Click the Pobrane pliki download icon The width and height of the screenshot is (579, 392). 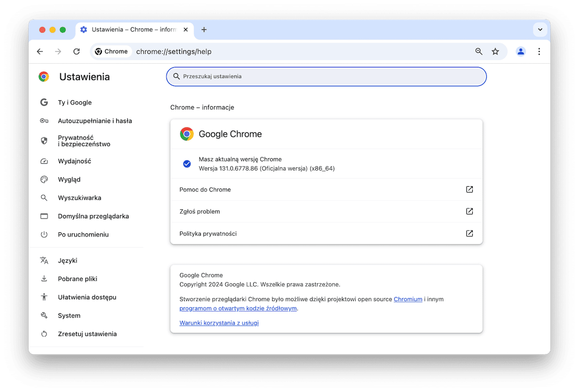pos(44,279)
